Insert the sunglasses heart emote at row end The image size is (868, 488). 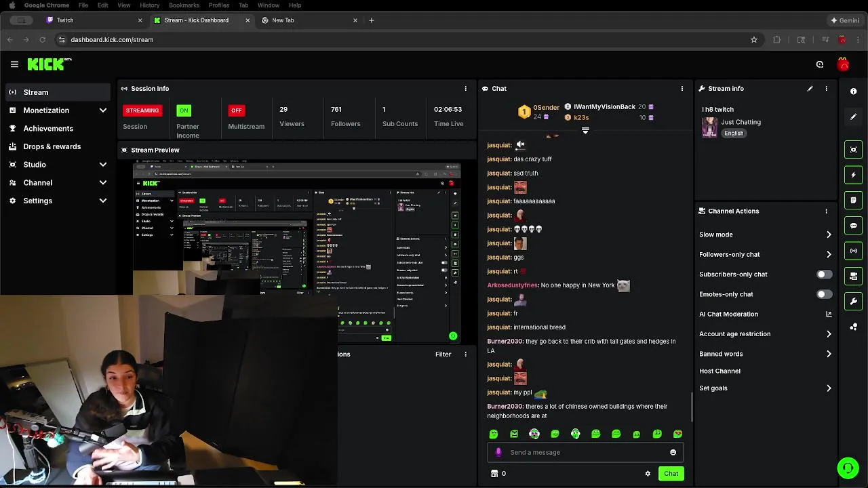pos(677,434)
